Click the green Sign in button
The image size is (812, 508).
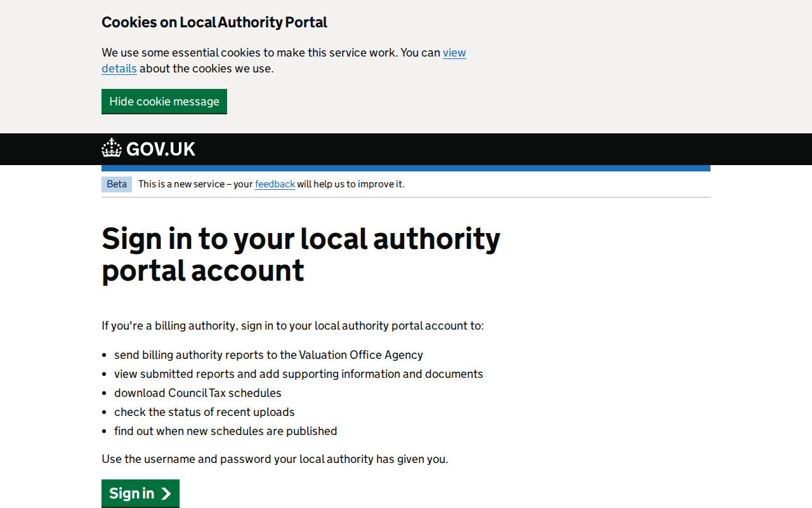point(140,493)
